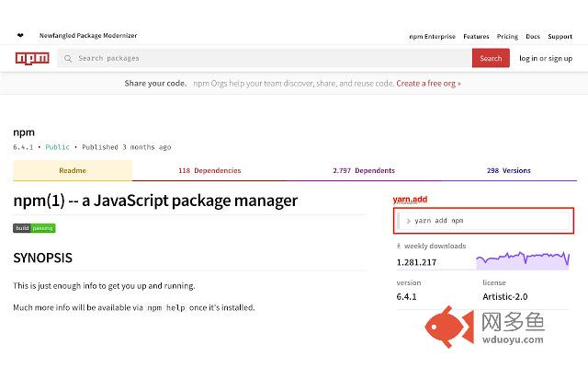Image resolution: width=588 pixels, height=368 pixels.
Task: Click the yarn add npm command box
Action: click(483, 221)
